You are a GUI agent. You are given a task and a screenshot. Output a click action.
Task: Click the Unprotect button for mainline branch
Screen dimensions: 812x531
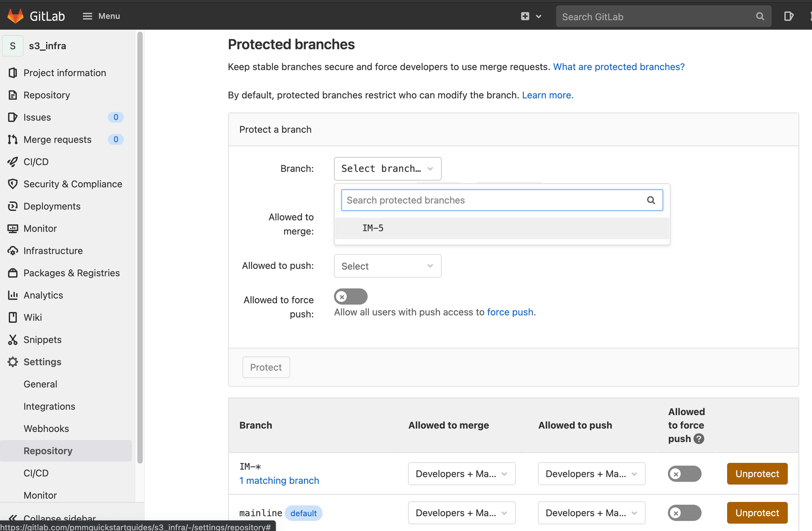click(x=757, y=512)
